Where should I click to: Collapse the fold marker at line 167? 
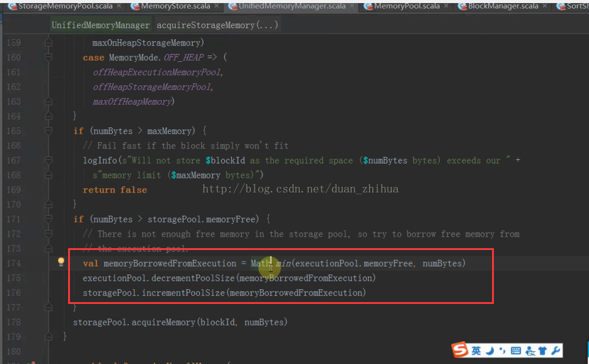[x=48, y=160]
